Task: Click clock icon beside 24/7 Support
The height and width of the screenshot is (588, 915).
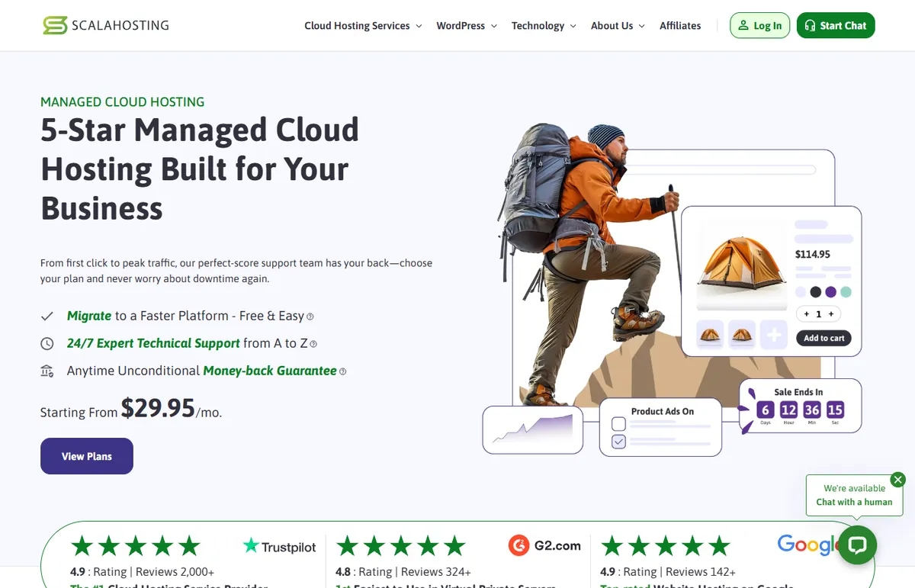Action: (x=47, y=343)
